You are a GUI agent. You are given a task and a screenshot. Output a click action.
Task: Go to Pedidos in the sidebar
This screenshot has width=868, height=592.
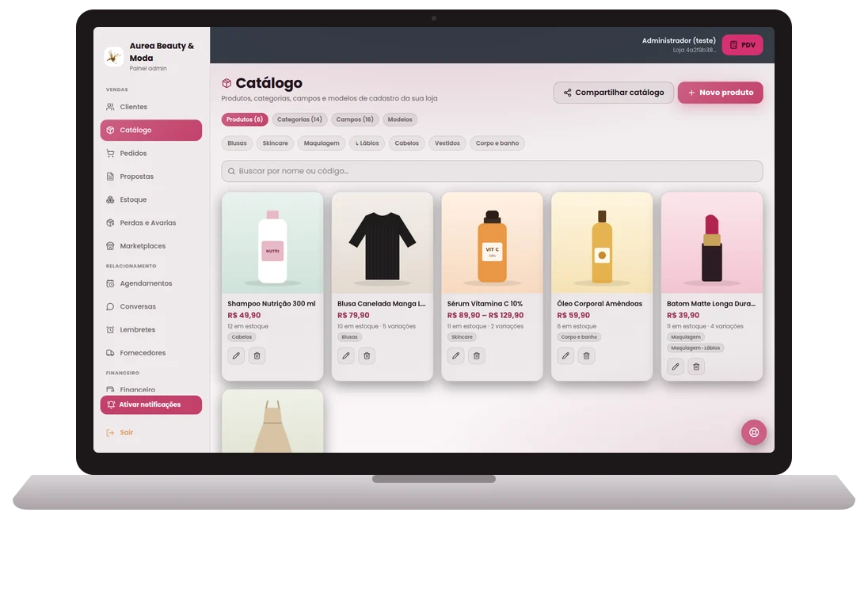pyautogui.click(x=151, y=154)
